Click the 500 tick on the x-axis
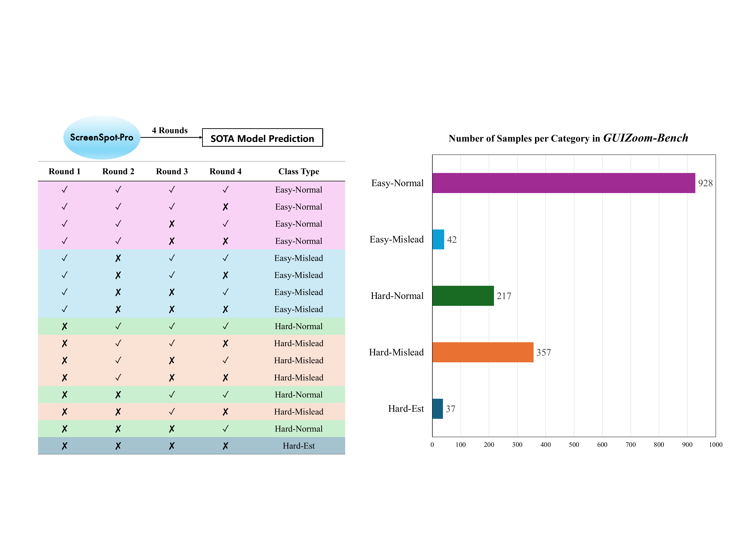The height and width of the screenshot is (560, 754). coord(574,445)
